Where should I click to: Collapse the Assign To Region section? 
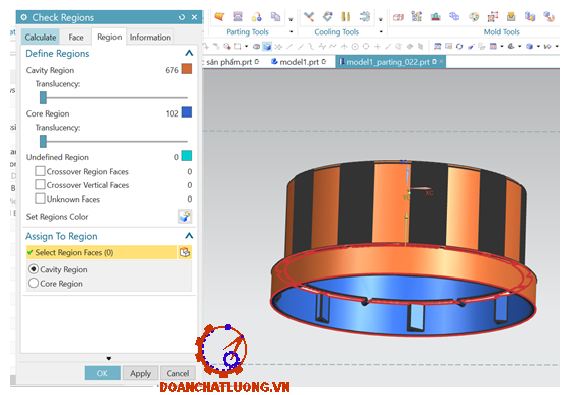(x=189, y=236)
